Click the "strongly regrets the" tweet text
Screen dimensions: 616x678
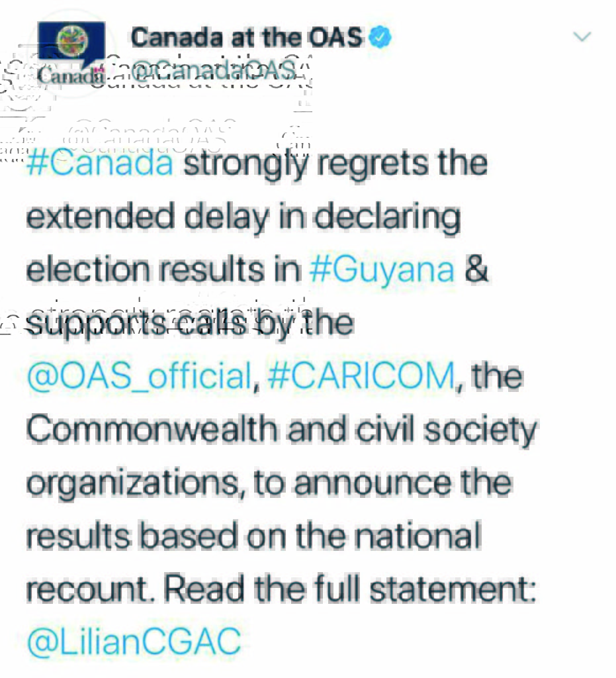coord(335,164)
